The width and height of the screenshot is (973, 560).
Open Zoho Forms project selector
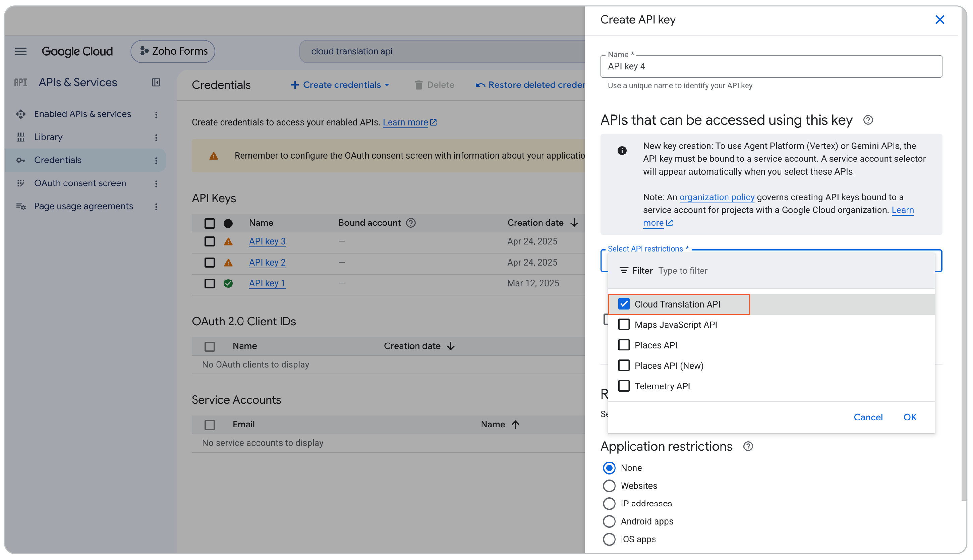173,51
